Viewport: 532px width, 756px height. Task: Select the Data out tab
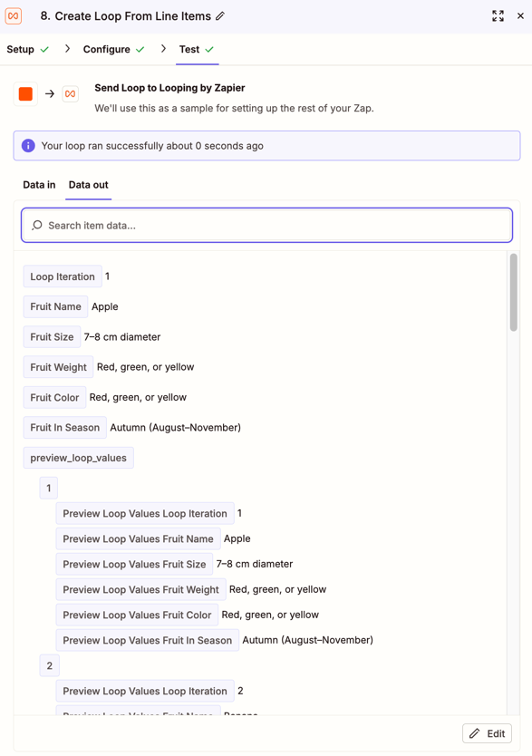pos(88,185)
